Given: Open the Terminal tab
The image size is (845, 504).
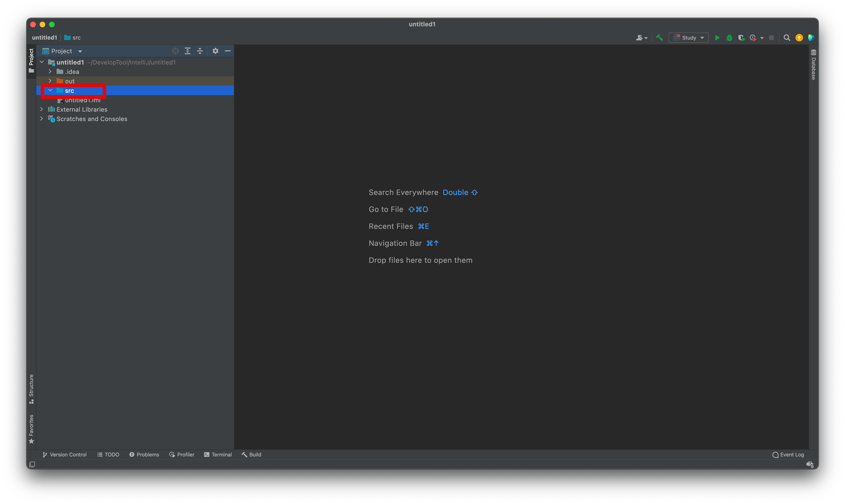Looking at the screenshot, I should pos(218,454).
